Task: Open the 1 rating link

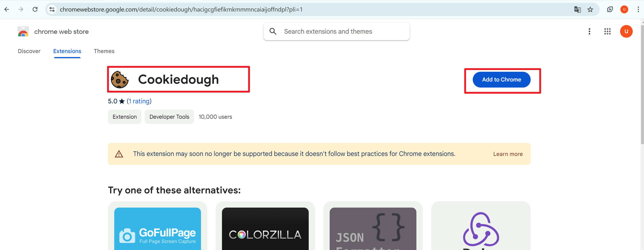Action: (x=139, y=101)
